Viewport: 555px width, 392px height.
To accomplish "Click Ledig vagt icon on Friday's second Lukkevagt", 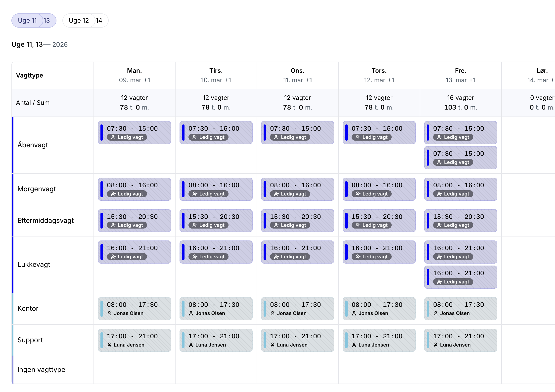I will click(439, 282).
